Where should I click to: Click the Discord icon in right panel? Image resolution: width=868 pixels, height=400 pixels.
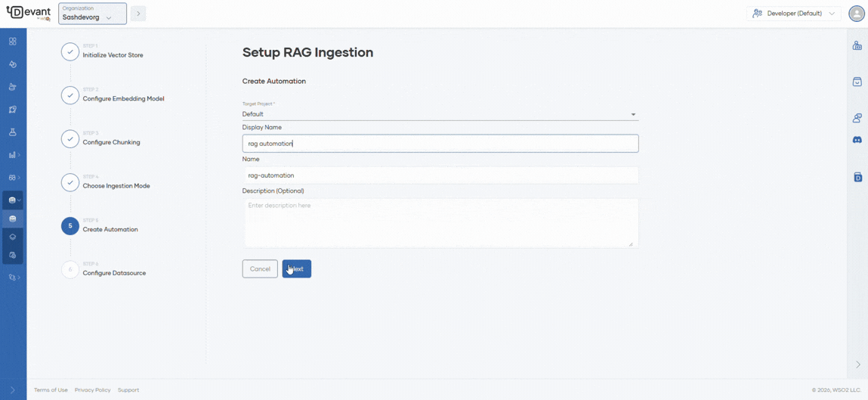click(857, 140)
